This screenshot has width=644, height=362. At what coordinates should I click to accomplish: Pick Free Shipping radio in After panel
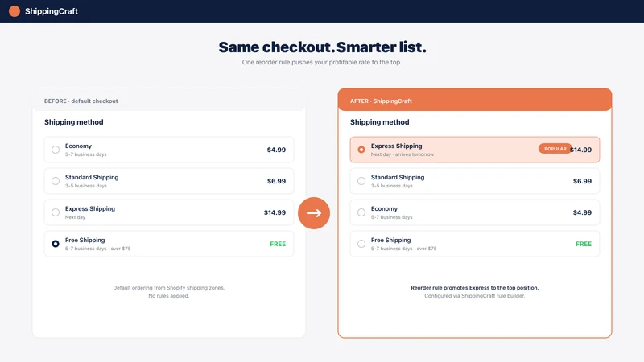[361, 244]
